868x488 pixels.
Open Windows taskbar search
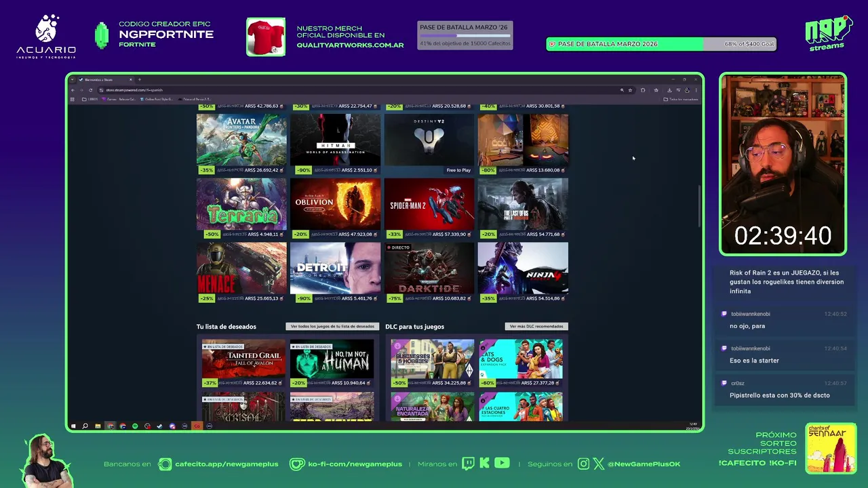[x=85, y=426]
